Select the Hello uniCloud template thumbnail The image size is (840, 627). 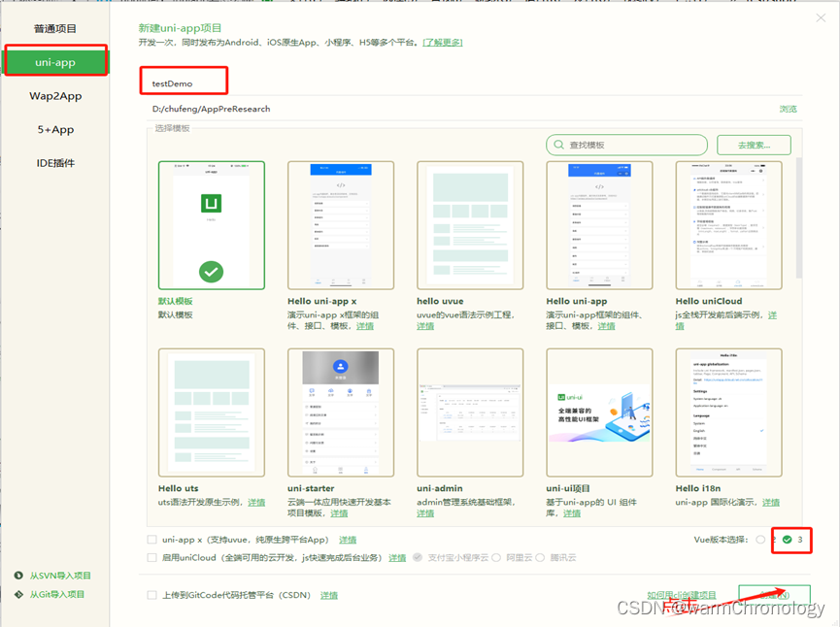pos(728,225)
